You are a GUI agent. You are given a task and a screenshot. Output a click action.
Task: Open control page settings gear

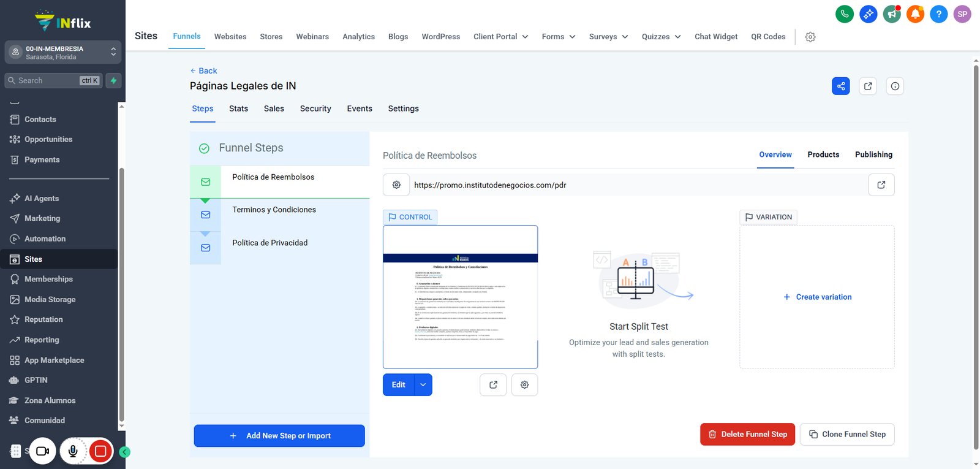coord(524,385)
